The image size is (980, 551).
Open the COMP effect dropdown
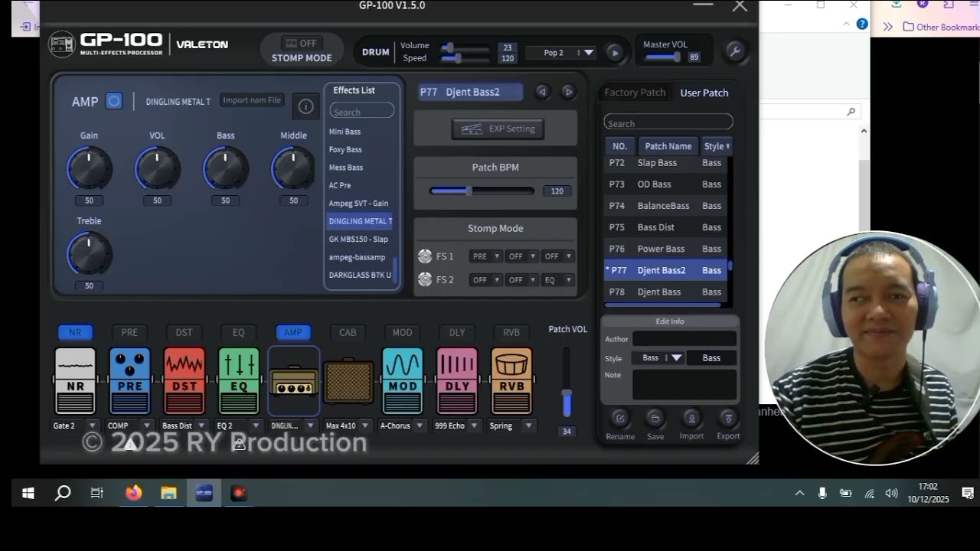[129, 425]
